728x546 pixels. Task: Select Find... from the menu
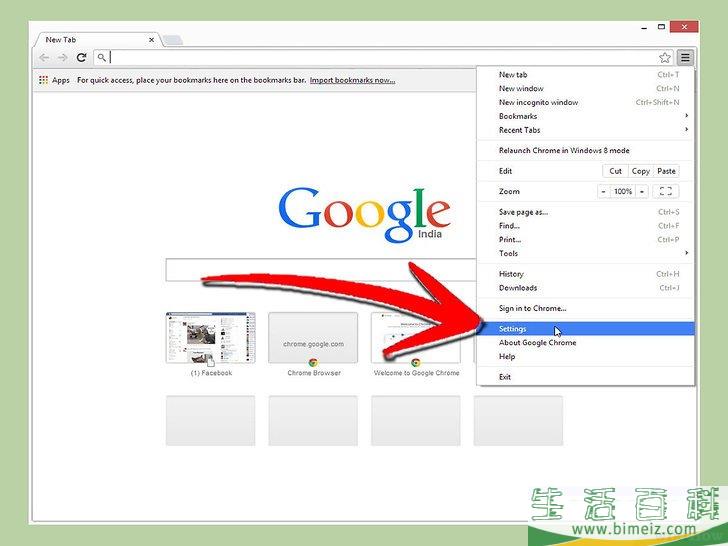pos(586,226)
